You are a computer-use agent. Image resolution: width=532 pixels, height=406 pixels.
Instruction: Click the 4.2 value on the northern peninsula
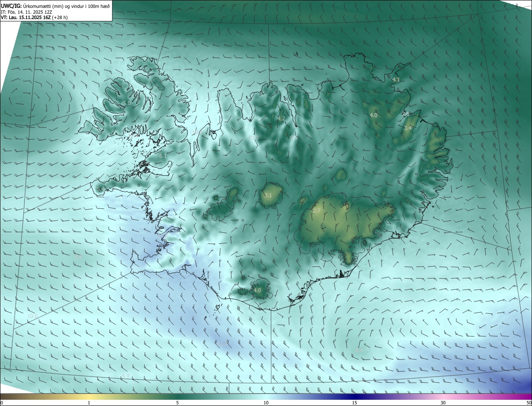click(281, 118)
